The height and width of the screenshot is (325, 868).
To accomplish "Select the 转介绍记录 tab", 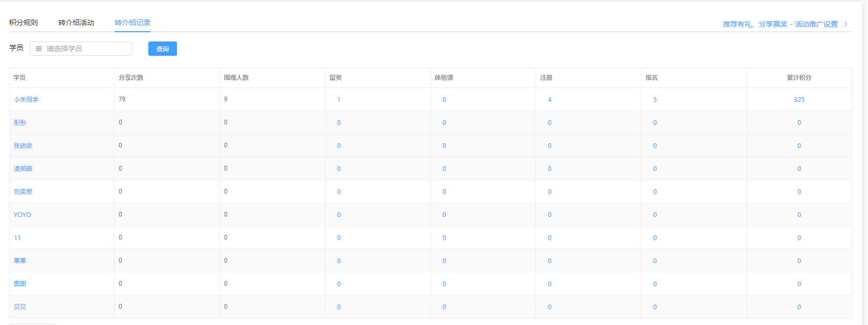I will [132, 23].
